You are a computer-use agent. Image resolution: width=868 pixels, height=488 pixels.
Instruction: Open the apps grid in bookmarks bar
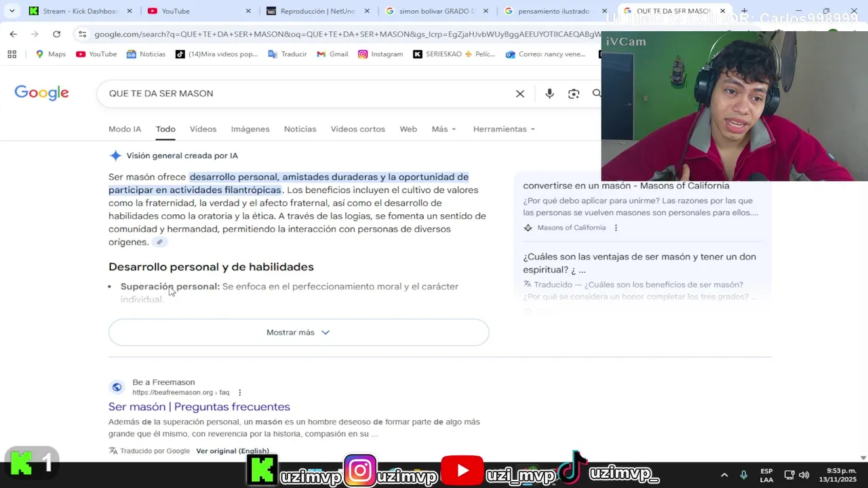tap(12, 54)
